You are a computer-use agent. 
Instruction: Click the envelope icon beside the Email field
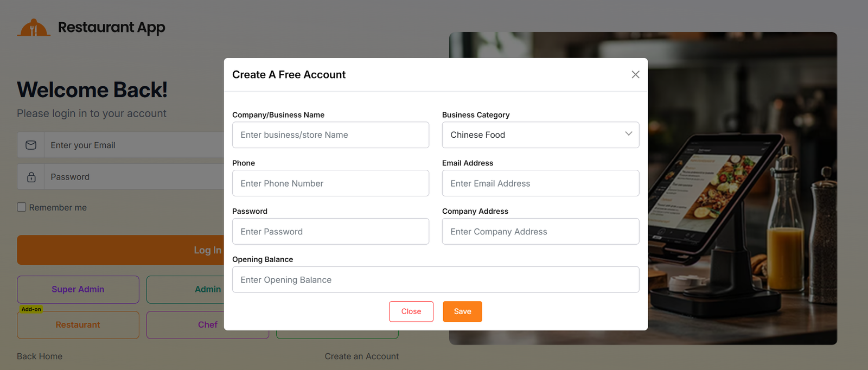point(31,145)
